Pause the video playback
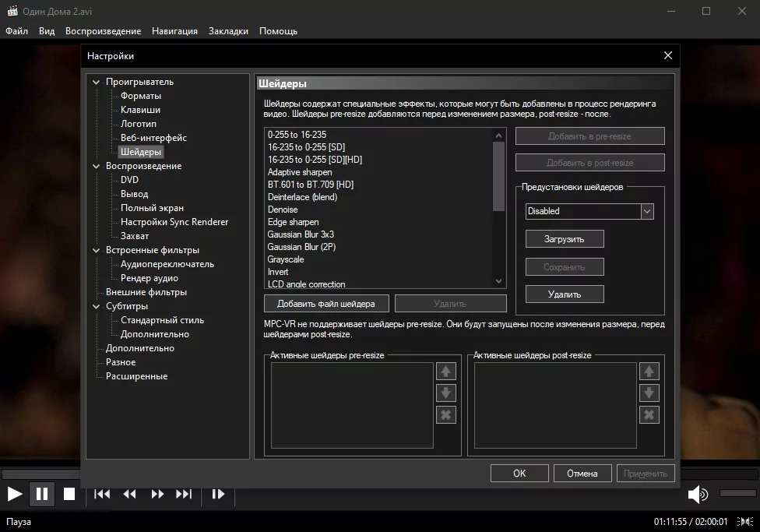This screenshot has height=532, width=760. coord(42,494)
